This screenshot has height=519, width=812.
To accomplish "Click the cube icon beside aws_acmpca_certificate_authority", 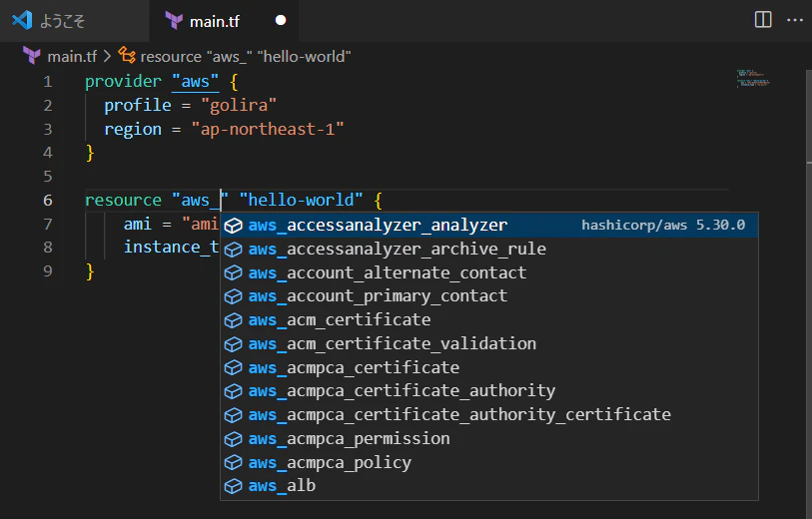I will click(x=233, y=391).
